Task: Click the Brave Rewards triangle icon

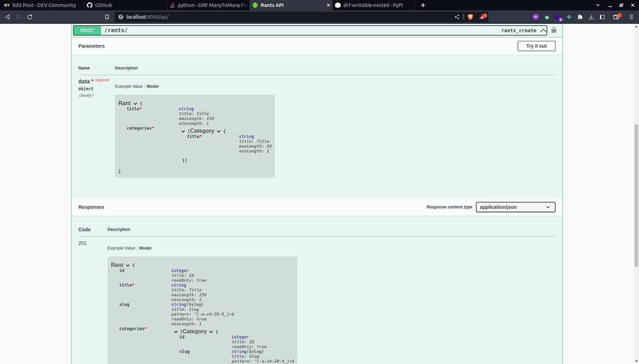Action: pos(483,17)
